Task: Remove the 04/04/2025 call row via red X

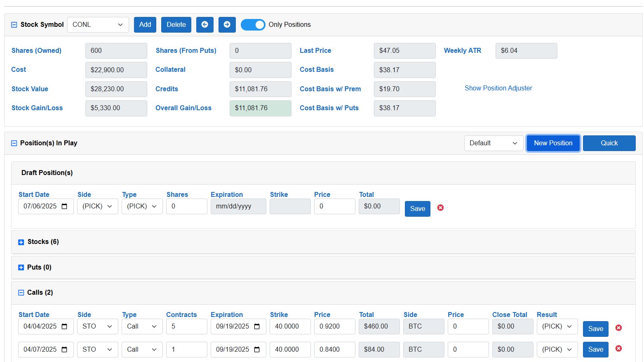Action: click(618, 328)
